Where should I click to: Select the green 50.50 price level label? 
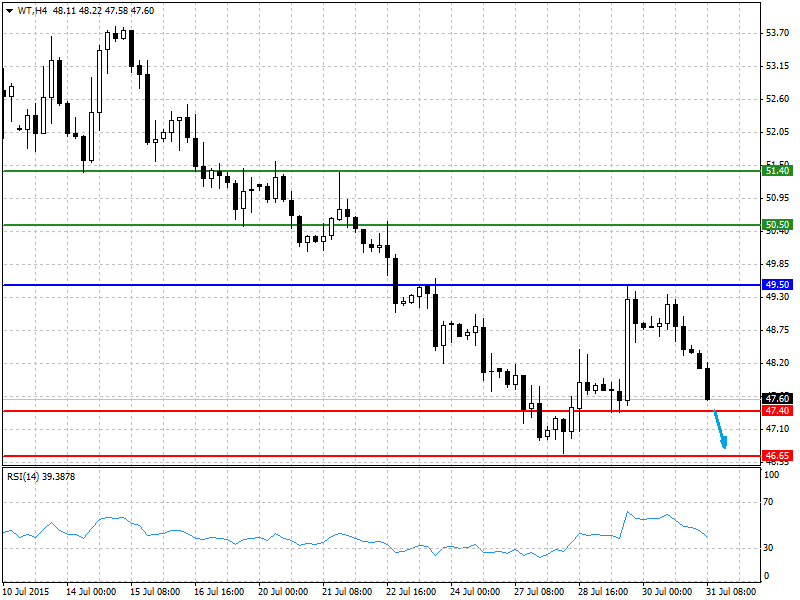[x=777, y=225]
